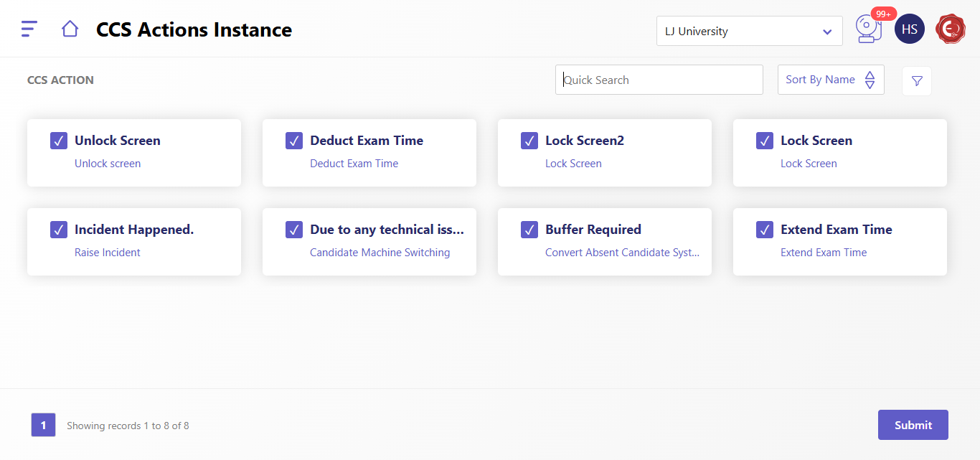980x460 pixels.
Task: Open the Raise Incident link
Action: [108, 253]
